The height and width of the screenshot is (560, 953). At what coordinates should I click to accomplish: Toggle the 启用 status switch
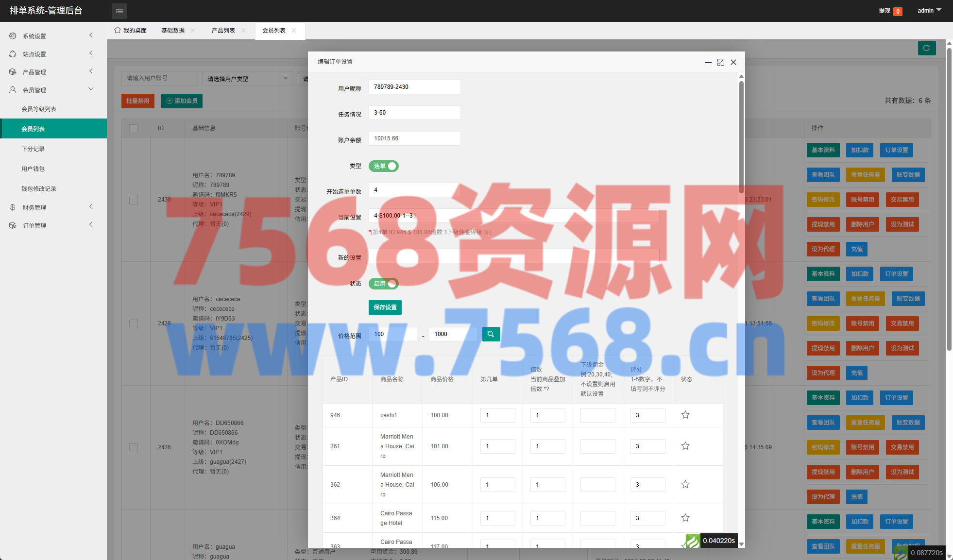[383, 284]
